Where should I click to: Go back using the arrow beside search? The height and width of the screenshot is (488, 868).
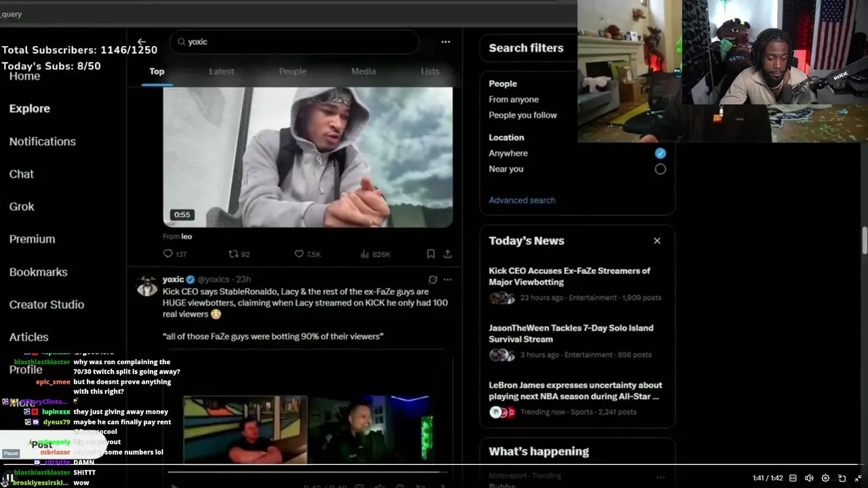(x=141, y=42)
